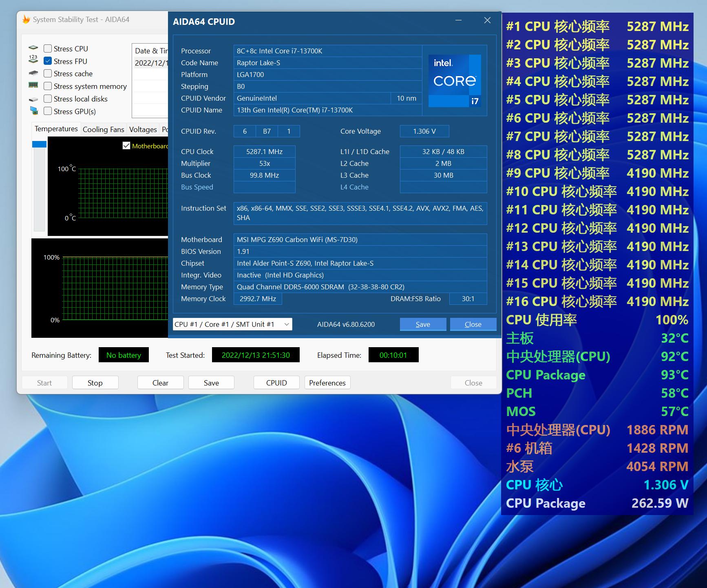Click the Preferences button
This screenshot has height=588, width=707.
pyautogui.click(x=327, y=383)
